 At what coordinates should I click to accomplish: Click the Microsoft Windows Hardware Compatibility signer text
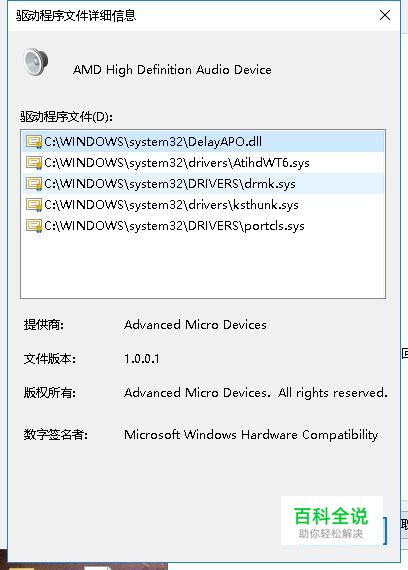click(x=251, y=434)
